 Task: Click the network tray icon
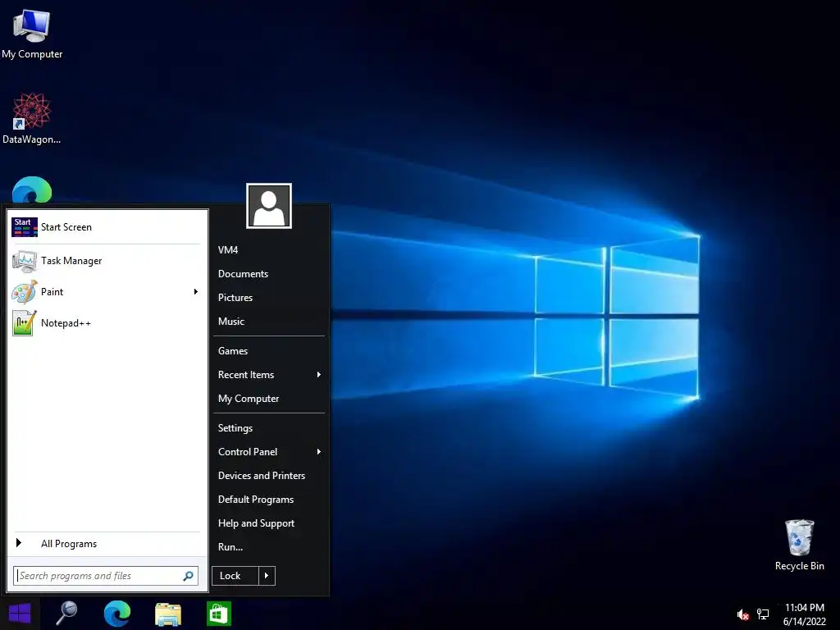(763, 614)
